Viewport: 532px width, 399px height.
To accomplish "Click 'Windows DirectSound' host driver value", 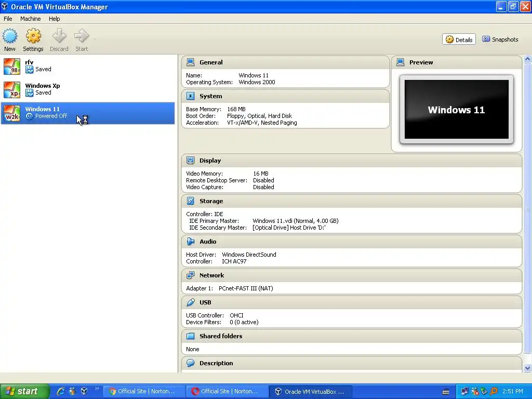I will coord(249,255).
